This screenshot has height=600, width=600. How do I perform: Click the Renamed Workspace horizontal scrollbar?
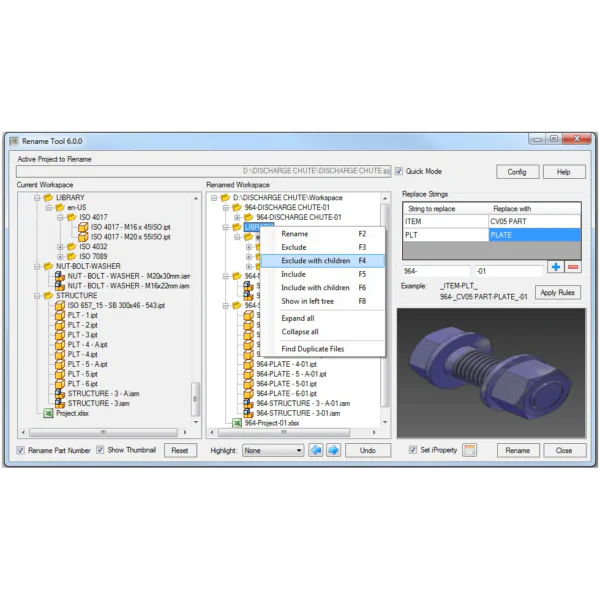pos(293,432)
